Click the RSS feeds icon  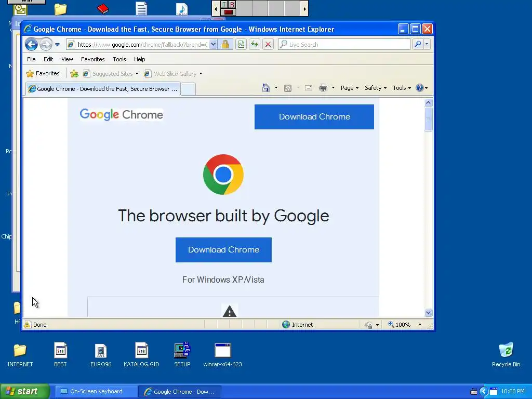288,88
